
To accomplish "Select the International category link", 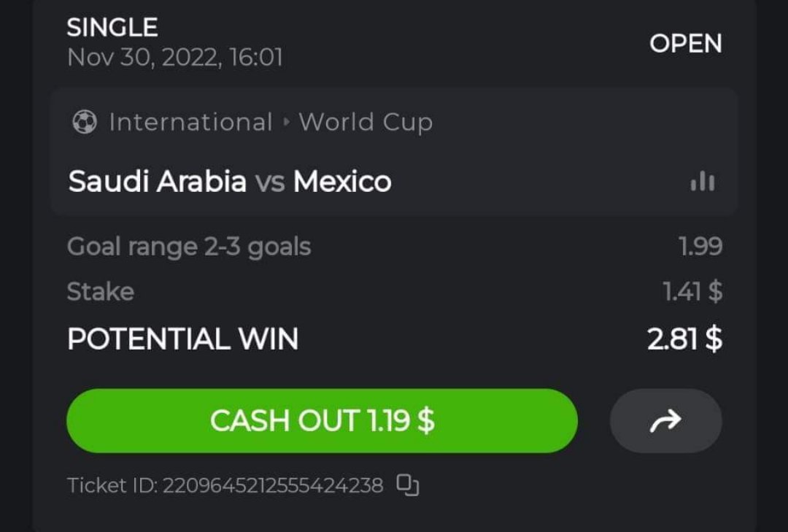I will click(190, 122).
